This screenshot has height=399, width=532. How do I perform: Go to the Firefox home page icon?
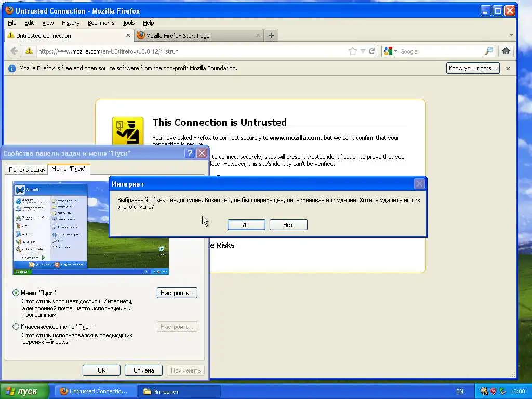506,51
